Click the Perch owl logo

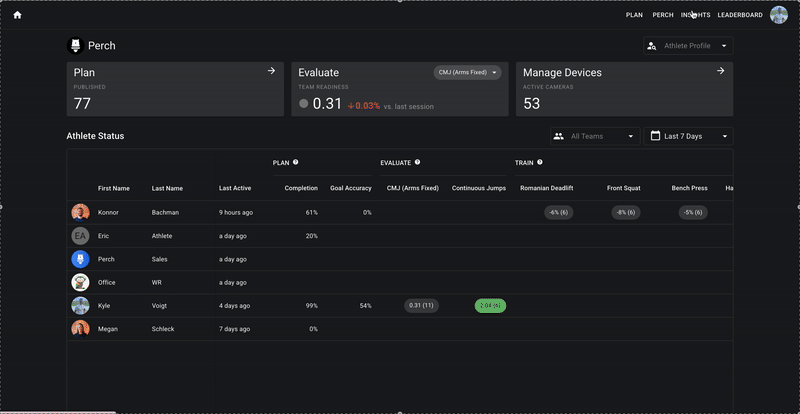pos(76,46)
